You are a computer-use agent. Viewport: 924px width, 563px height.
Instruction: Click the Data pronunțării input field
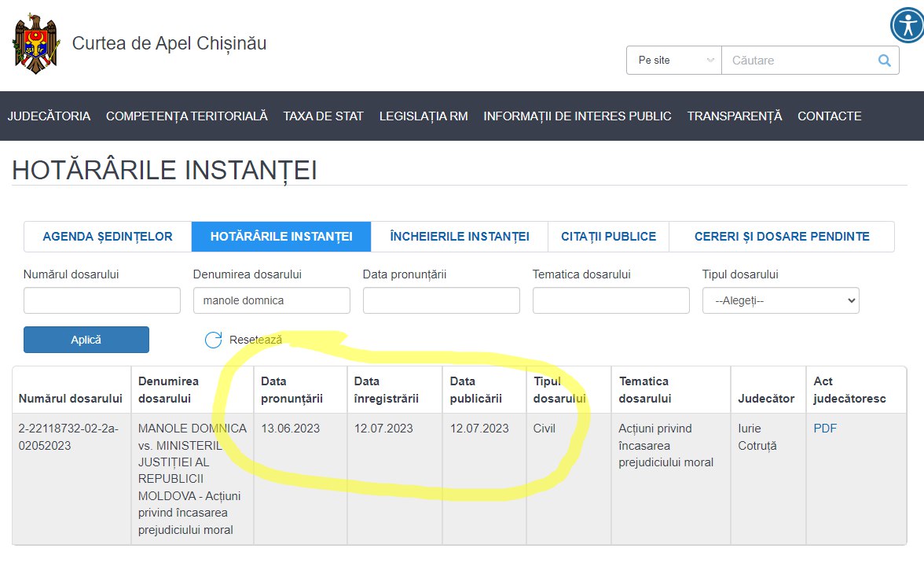pyautogui.click(x=441, y=300)
